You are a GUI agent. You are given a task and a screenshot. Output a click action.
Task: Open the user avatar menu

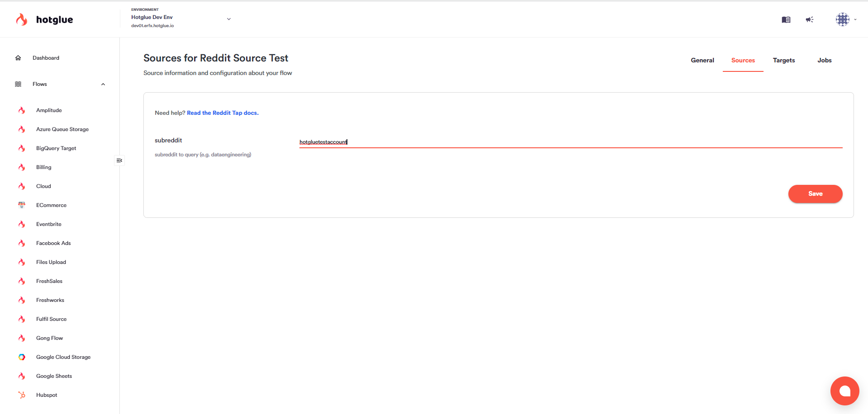pos(842,19)
